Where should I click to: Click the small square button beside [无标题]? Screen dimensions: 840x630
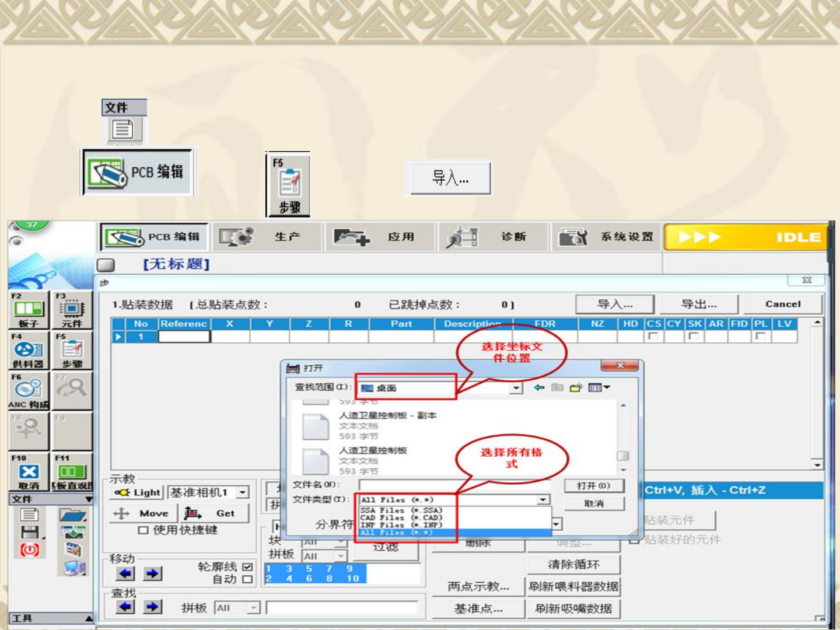click(x=106, y=265)
